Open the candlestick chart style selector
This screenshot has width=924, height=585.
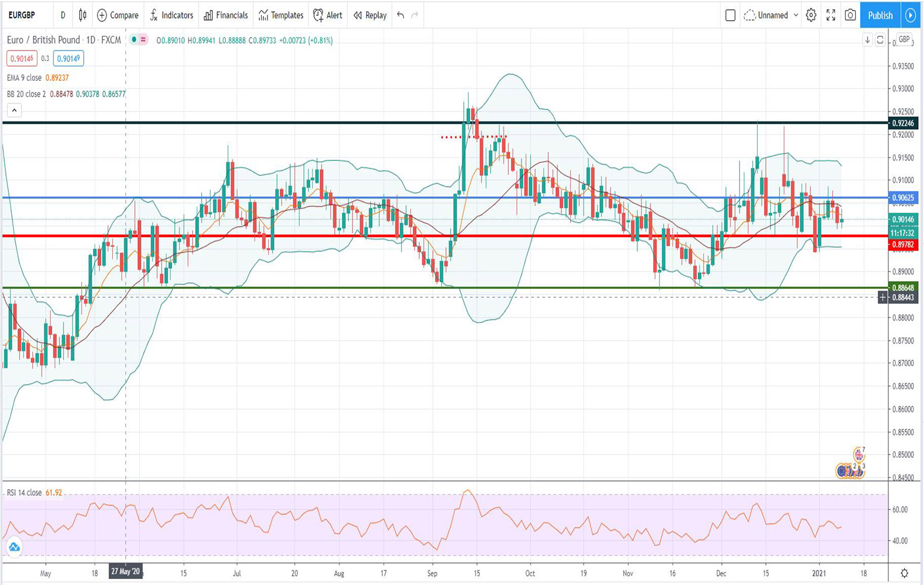tap(83, 15)
